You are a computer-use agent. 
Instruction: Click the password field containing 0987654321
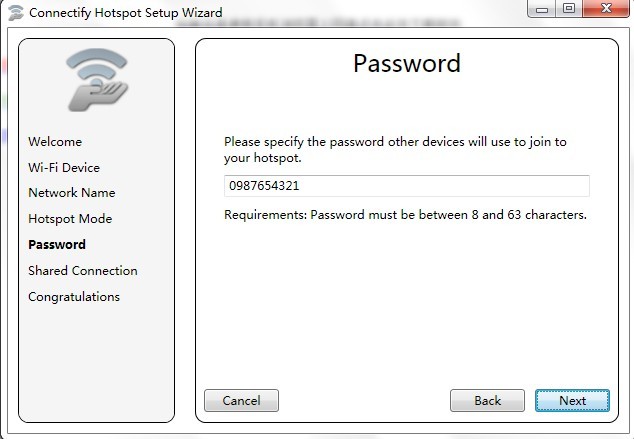[407, 186]
